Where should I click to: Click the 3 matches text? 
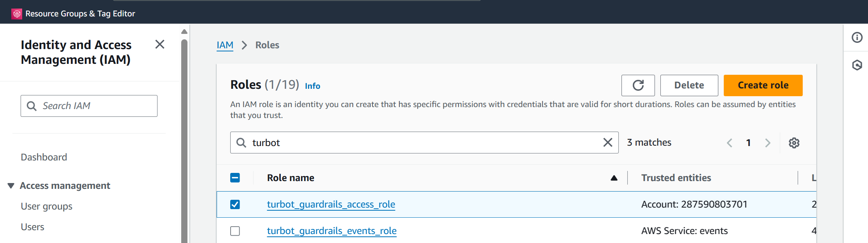(x=649, y=143)
